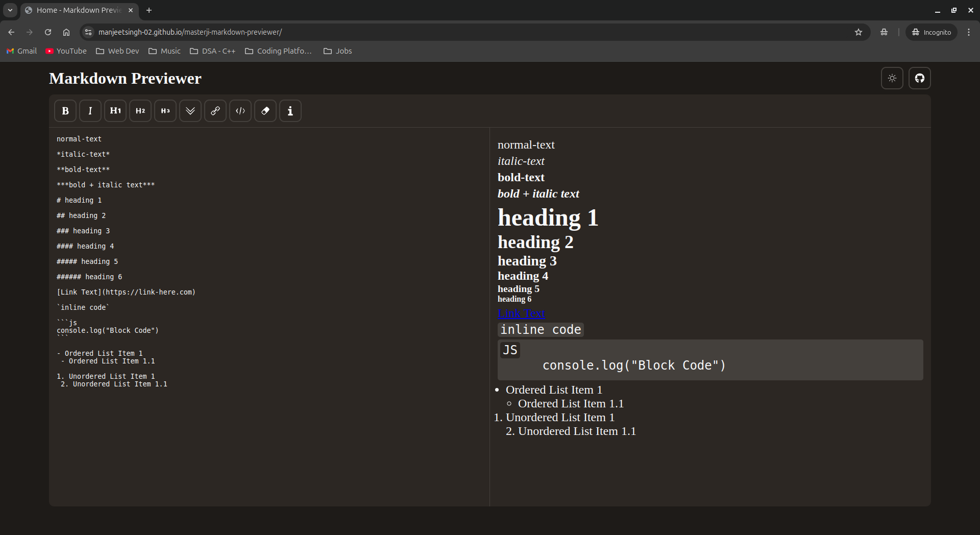
Task: Open the Jobs bookmarks folder
Action: tap(338, 51)
